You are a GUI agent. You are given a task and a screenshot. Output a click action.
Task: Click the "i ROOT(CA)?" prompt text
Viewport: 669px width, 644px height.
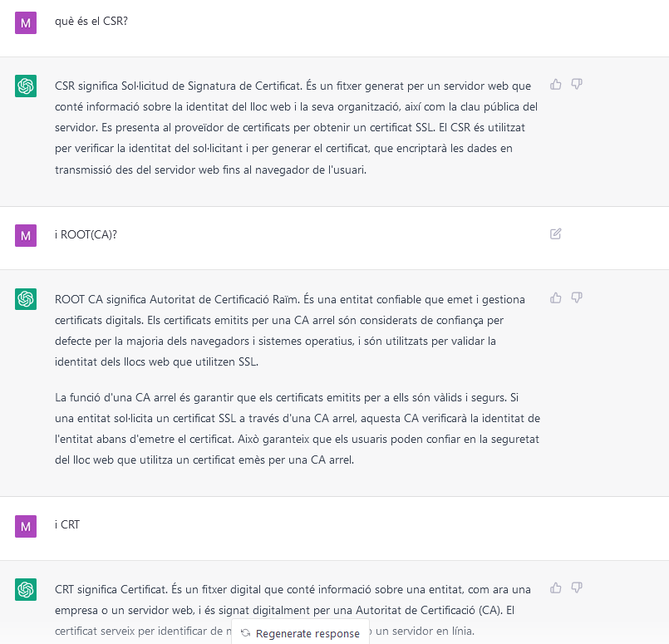86,234
